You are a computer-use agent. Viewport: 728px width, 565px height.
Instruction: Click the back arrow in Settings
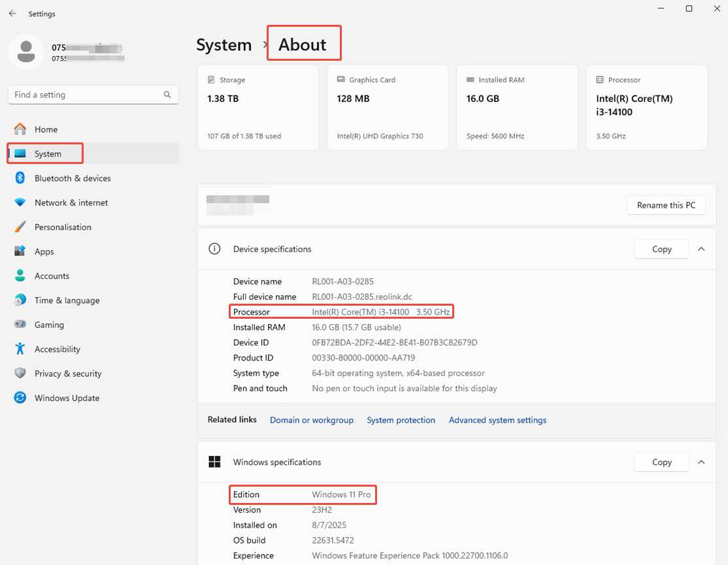pyautogui.click(x=12, y=14)
